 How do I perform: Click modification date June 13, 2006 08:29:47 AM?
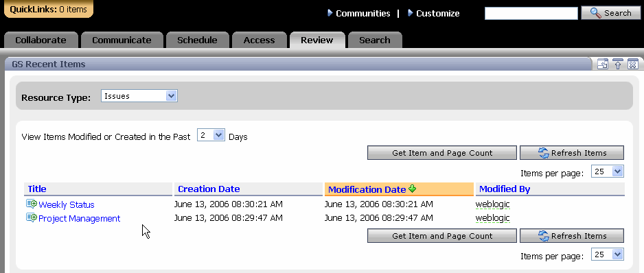tap(379, 217)
